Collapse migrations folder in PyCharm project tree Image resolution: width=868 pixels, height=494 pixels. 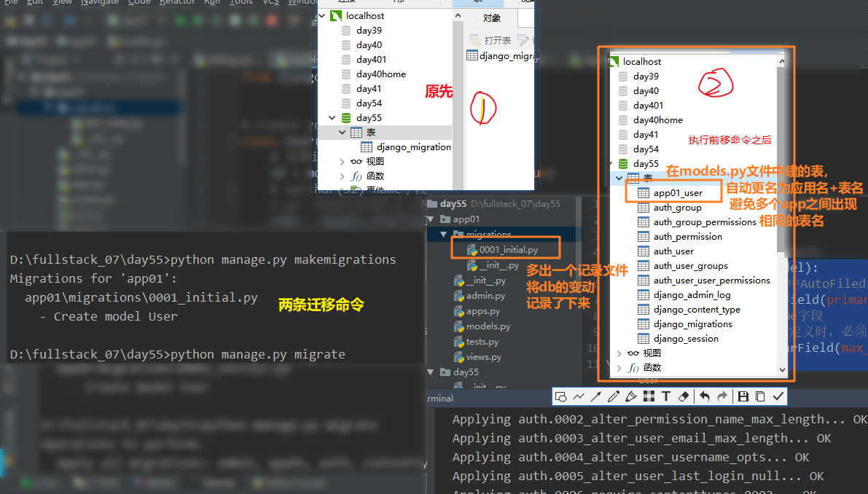pyautogui.click(x=443, y=234)
